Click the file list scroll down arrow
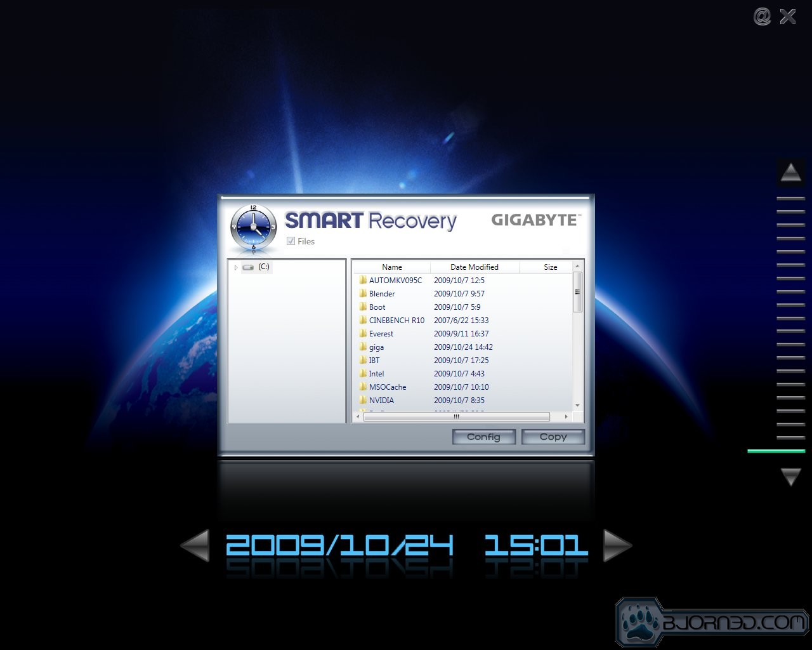The height and width of the screenshot is (650, 812). click(577, 406)
